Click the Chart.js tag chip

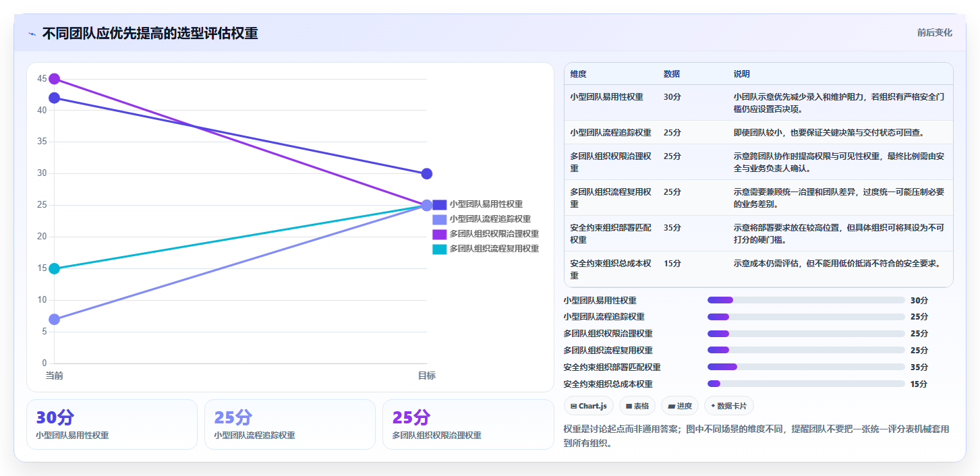[x=588, y=406]
